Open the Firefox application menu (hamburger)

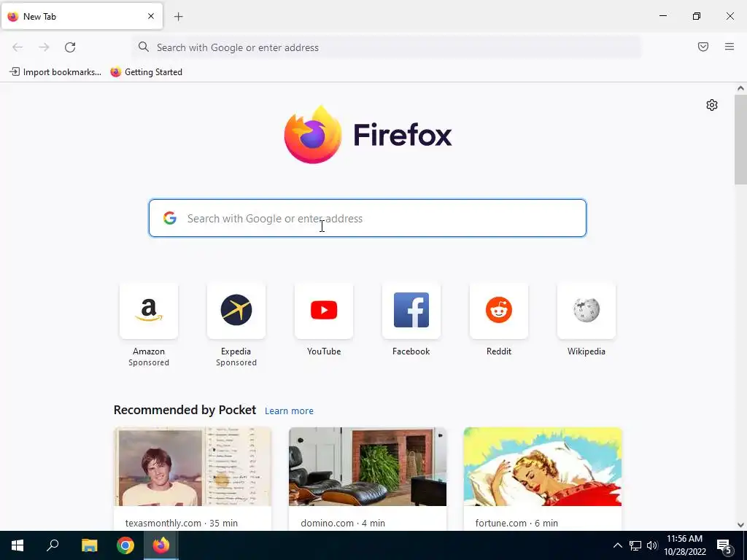point(729,47)
